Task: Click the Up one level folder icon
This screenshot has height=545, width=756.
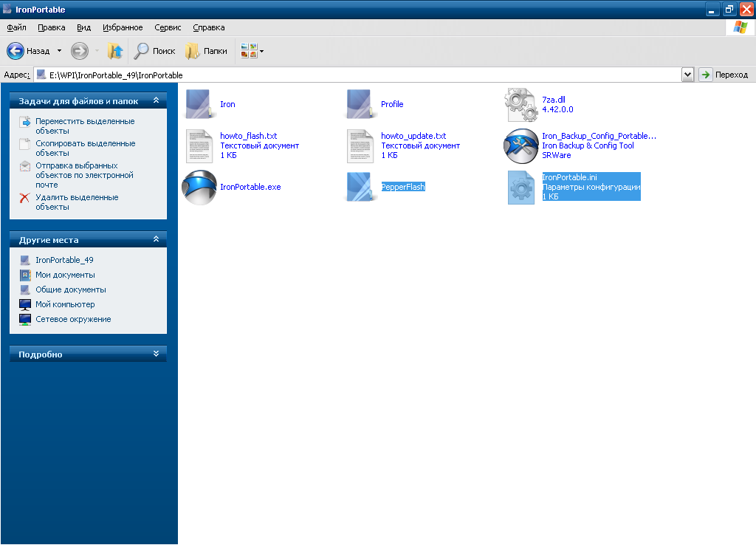Action: pos(114,51)
